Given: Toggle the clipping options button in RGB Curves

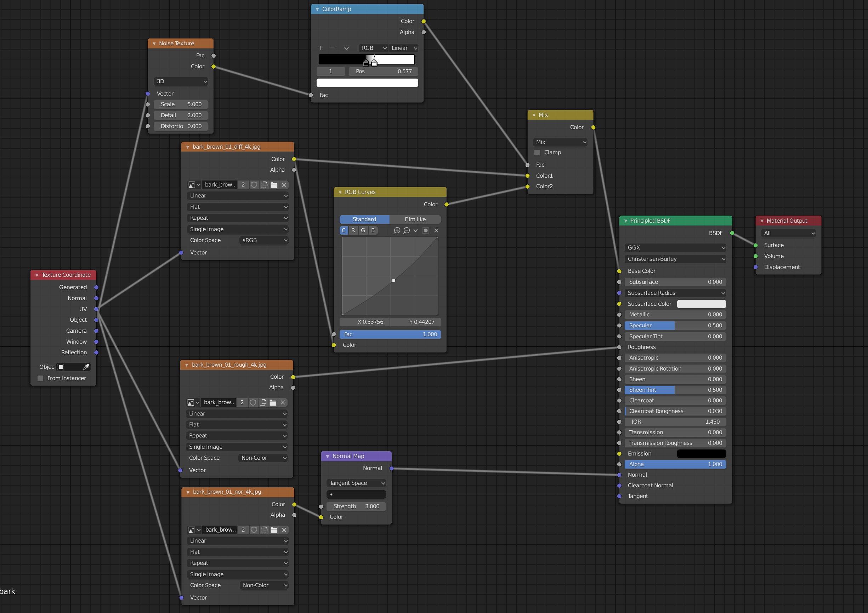Looking at the screenshot, I should pos(426,230).
